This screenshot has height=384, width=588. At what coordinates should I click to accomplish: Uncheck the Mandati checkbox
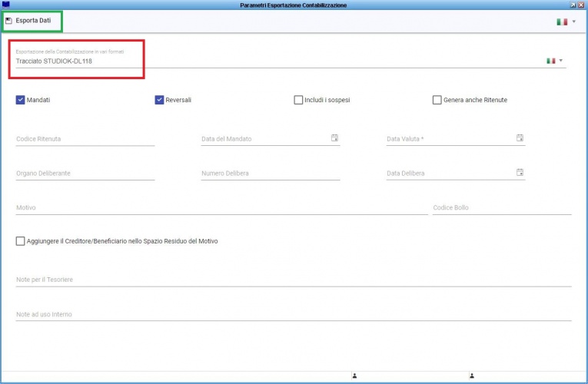click(x=20, y=100)
